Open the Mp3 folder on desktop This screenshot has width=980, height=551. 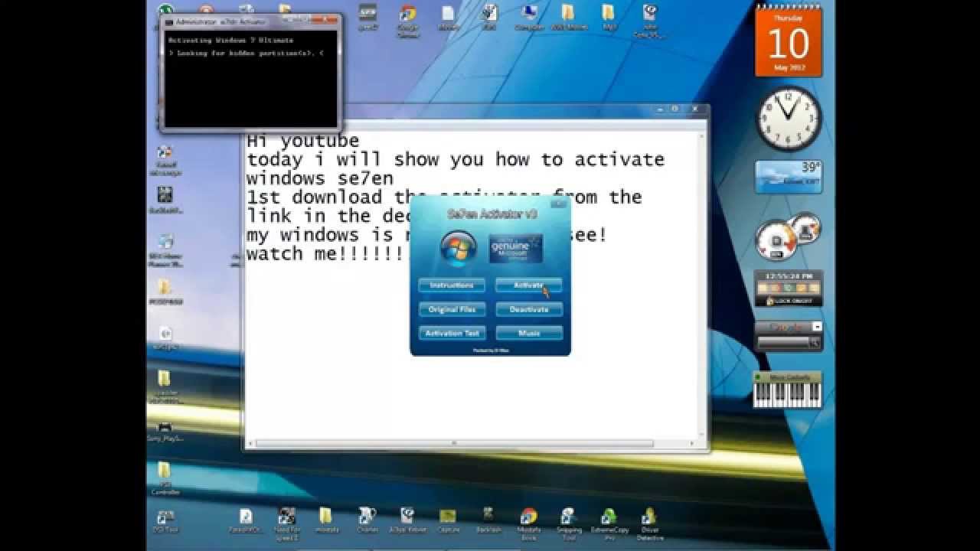(609, 18)
